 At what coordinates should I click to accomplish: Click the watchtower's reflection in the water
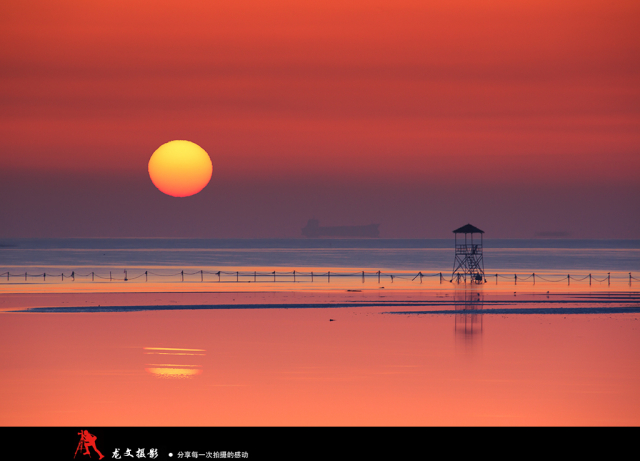(468, 315)
